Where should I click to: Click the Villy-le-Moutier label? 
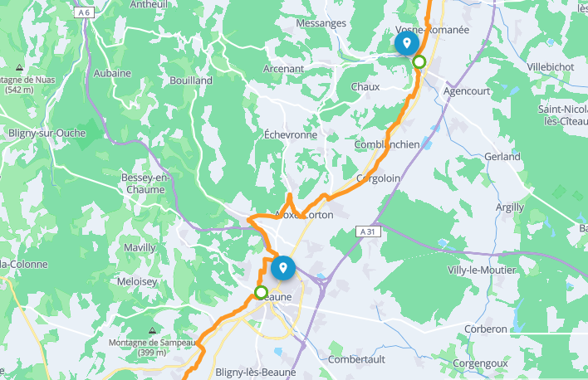click(482, 270)
